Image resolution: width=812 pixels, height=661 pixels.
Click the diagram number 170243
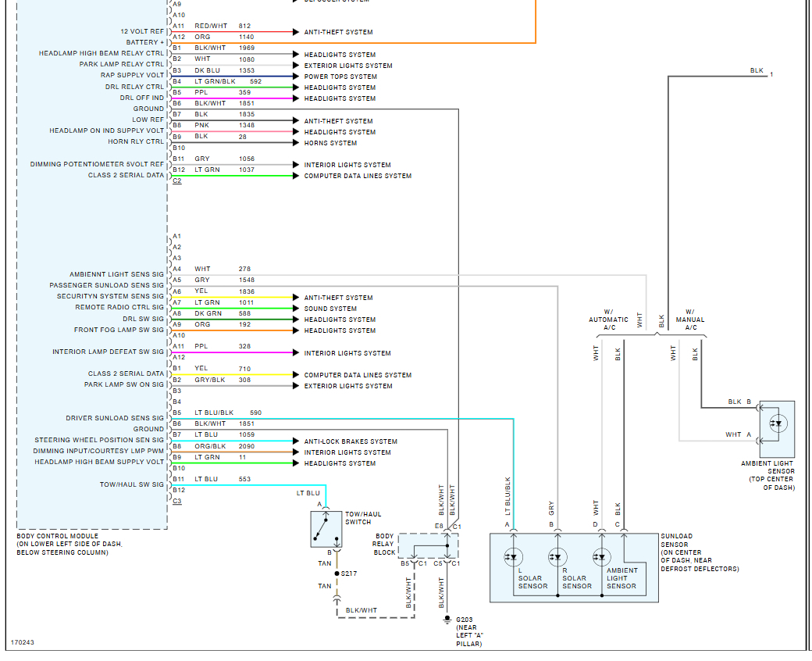(23, 642)
